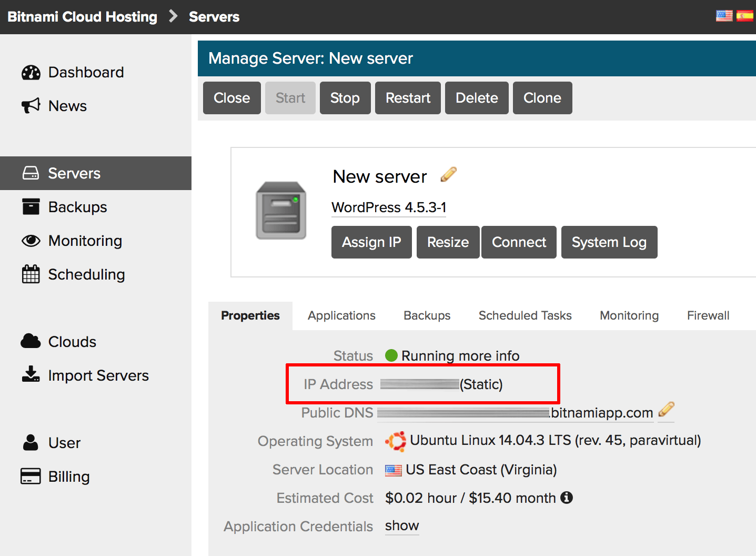Image resolution: width=756 pixels, height=556 pixels.
Task: Open Scheduling in the sidebar
Action: tap(96, 274)
